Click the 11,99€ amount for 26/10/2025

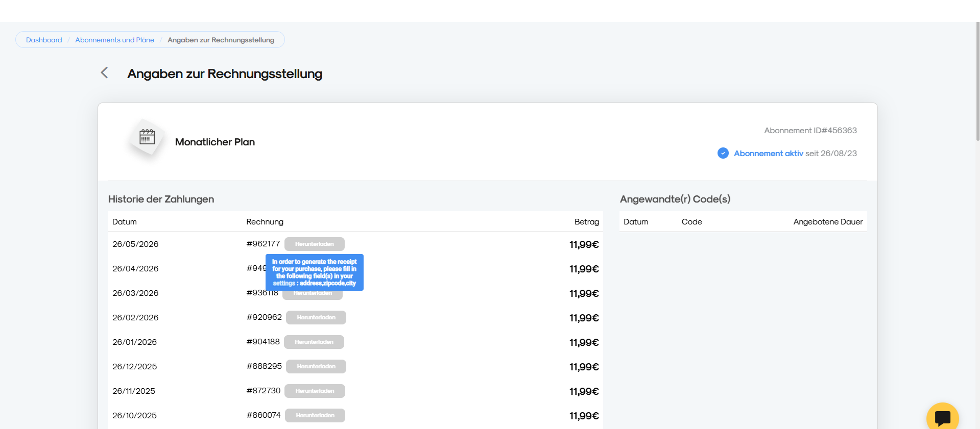(584, 416)
